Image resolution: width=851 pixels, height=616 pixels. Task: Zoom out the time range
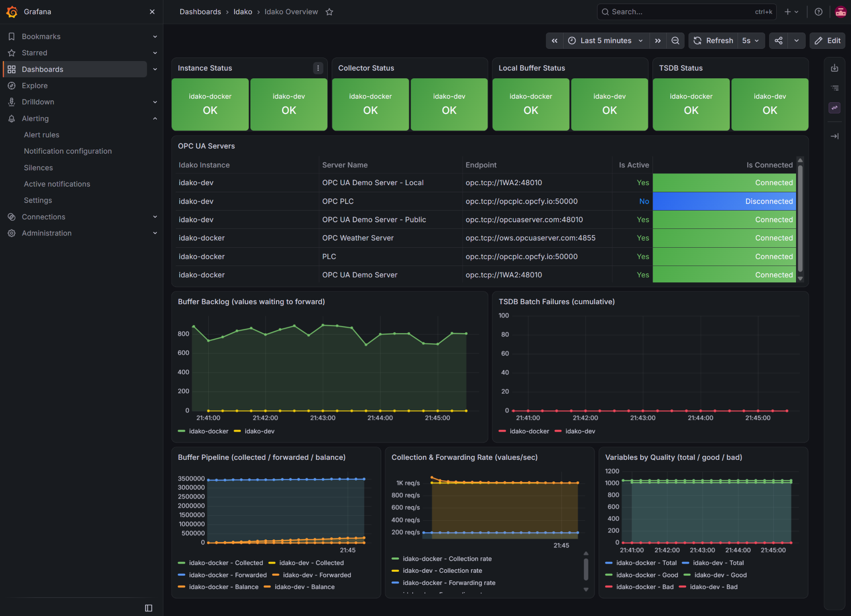click(675, 41)
